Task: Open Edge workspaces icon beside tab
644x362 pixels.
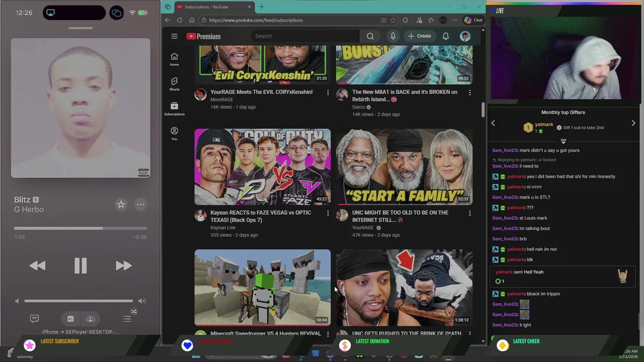Action: [168, 7]
